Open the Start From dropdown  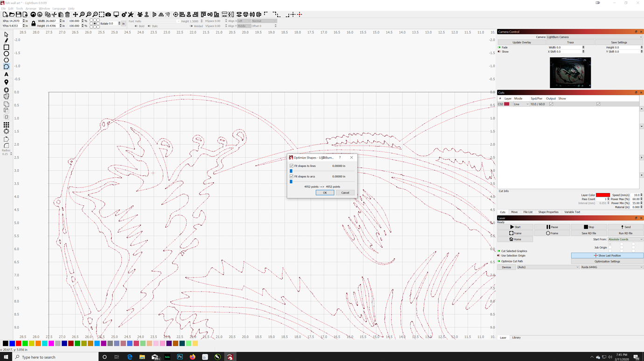(x=625, y=239)
